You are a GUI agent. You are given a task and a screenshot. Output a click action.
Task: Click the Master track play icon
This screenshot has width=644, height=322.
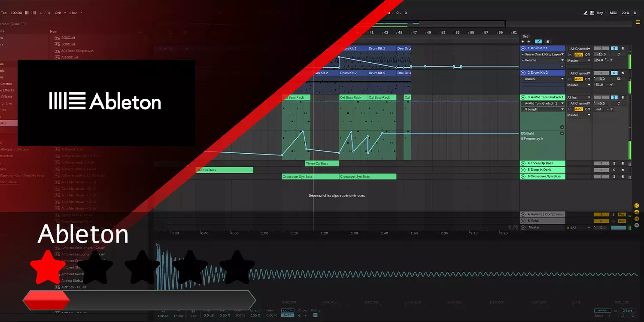click(523, 228)
